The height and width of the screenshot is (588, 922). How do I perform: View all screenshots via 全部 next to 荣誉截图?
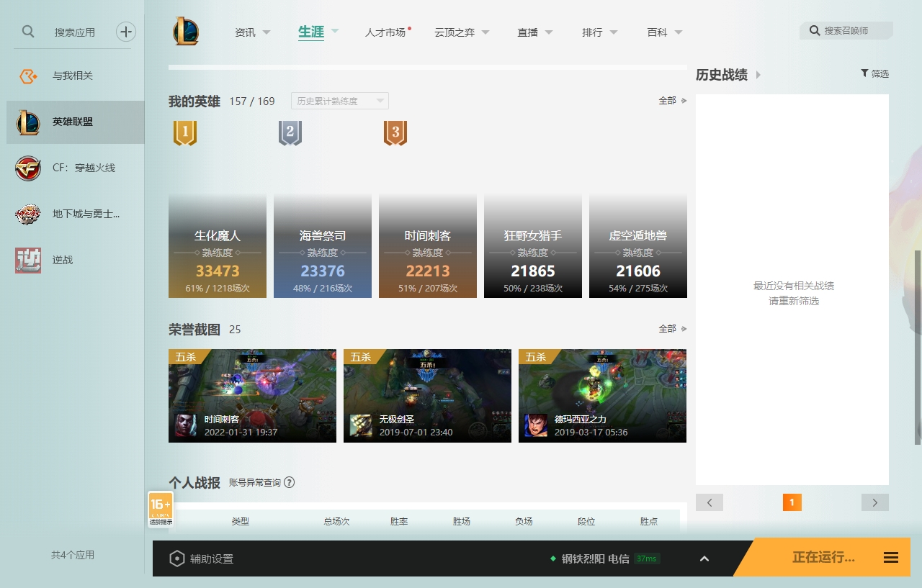coord(672,329)
